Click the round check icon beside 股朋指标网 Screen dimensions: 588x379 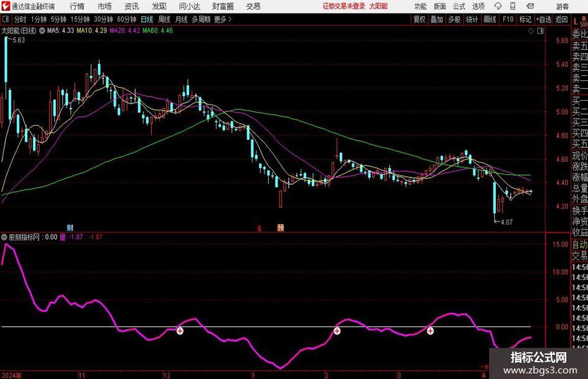pyautogui.click(x=4, y=237)
